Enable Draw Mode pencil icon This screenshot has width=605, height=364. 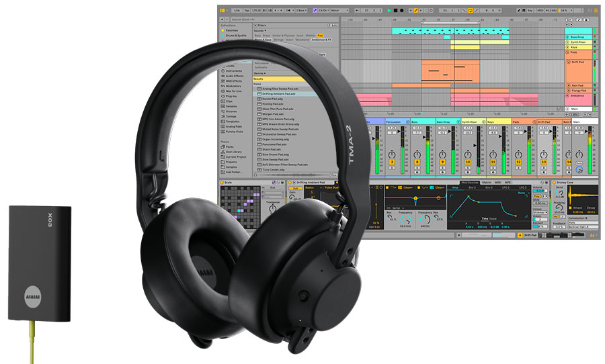[518, 11]
